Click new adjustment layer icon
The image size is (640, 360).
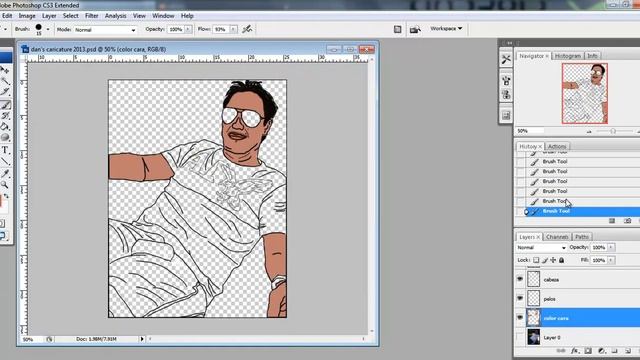click(x=601, y=351)
